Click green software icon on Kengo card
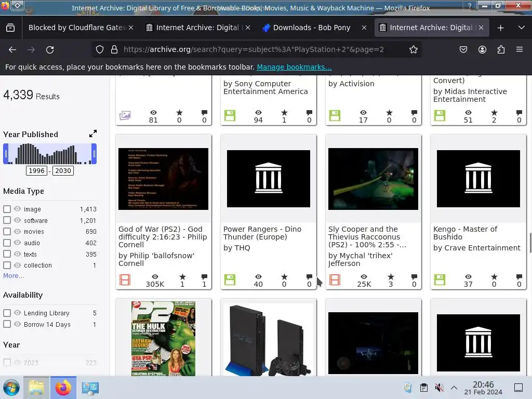The image size is (532, 399). point(440,280)
